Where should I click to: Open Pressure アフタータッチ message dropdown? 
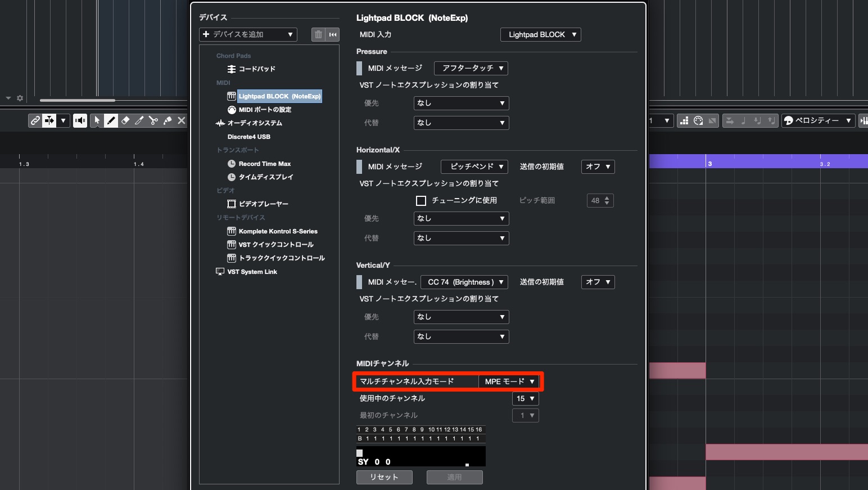471,68
